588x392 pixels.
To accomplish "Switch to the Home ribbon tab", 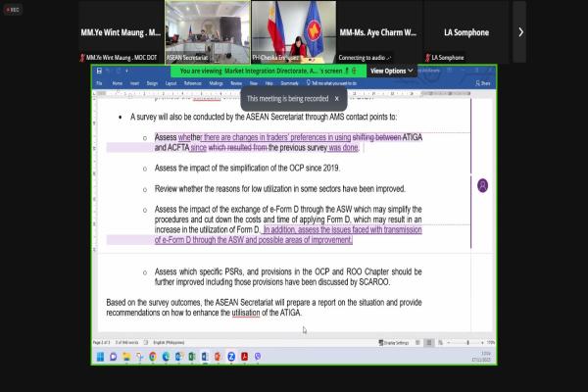I will pyautogui.click(x=118, y=83).
